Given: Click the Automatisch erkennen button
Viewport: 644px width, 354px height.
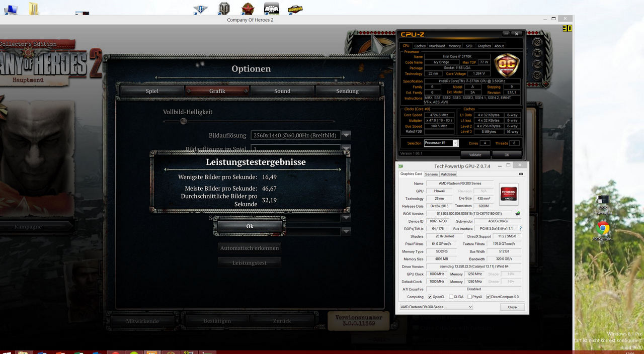Looking at the screenshot, I should [250, 248].
